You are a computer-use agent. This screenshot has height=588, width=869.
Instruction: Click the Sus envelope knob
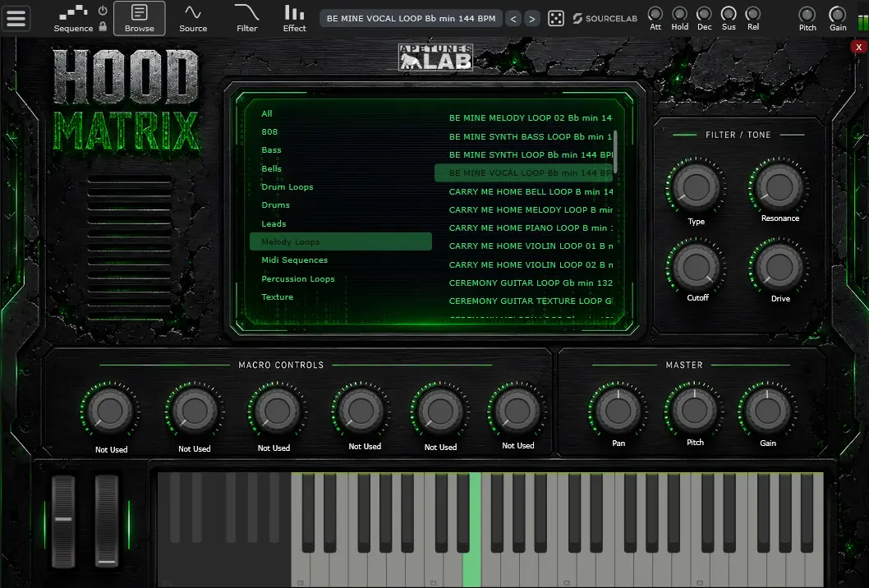pos(729,13)
